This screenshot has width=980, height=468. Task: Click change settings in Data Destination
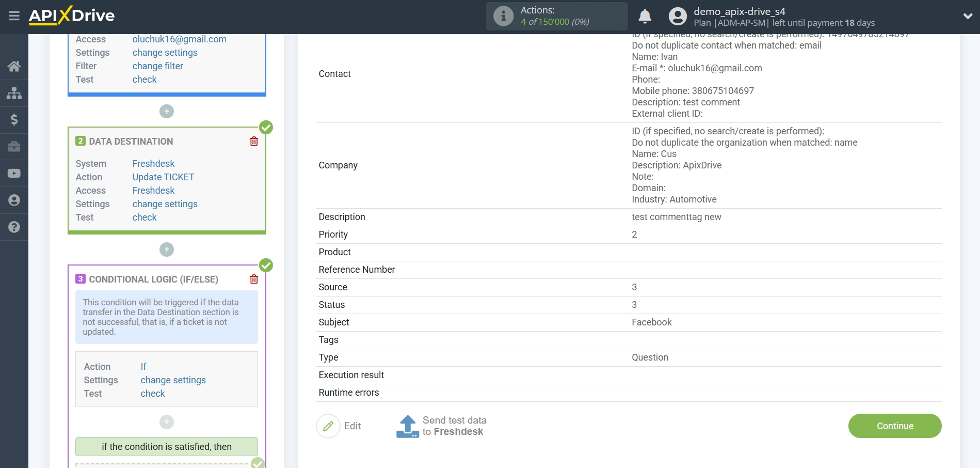[165, 204]
